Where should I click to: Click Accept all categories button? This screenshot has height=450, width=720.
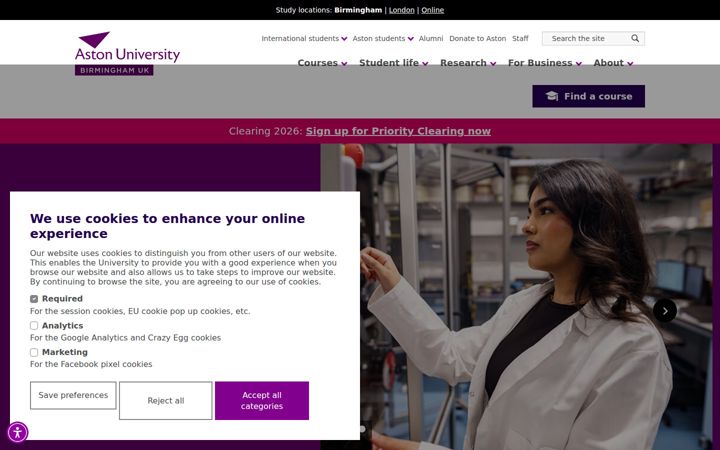[262, 400]
